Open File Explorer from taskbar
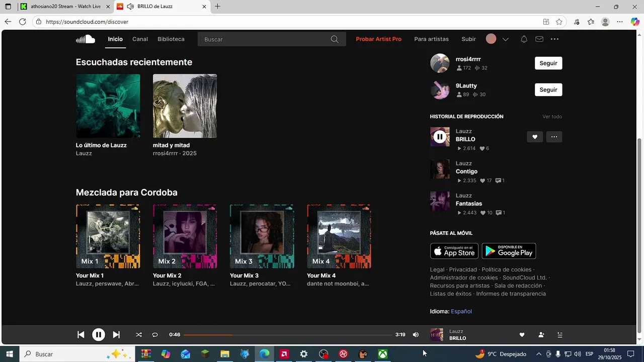The image size is (644, 362). (224, 354)
